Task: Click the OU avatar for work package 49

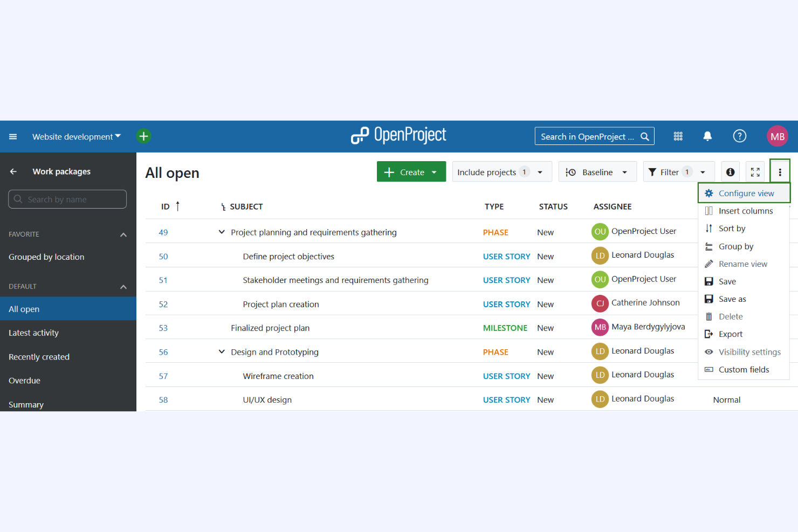Action: click(x=600, y=232)
